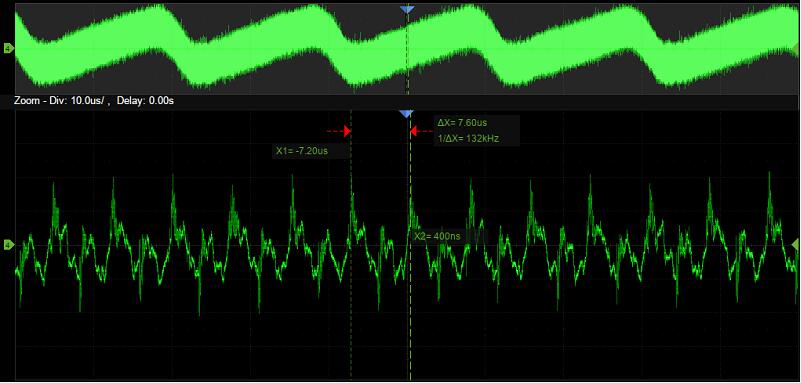
Task: Click the channel ground marker beside overview waveform
Action: tap(8, 49)
